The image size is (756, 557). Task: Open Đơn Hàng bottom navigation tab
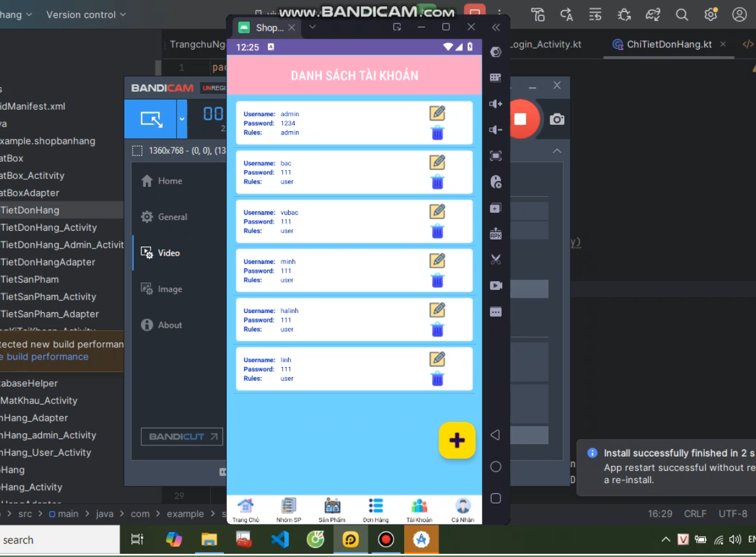coord(375,510)
